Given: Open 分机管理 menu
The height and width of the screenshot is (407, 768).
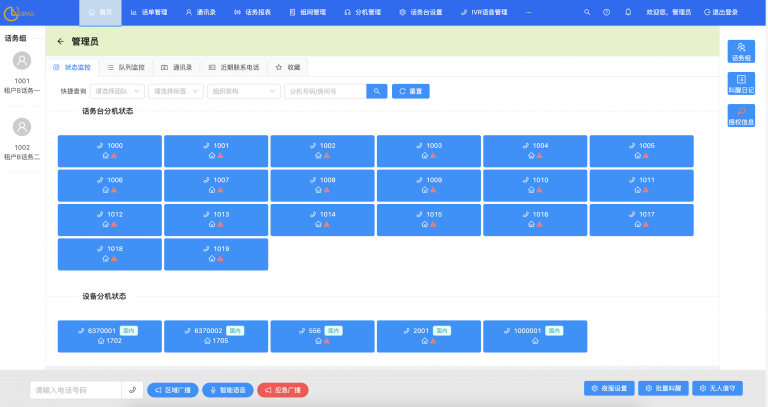Looking at the screenshot, I should tap(362, 12).
